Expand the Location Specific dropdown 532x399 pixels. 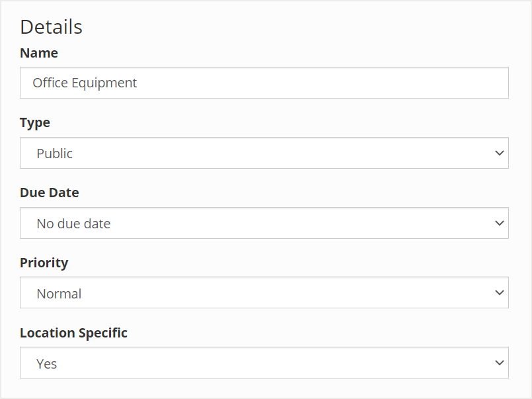pyautogui.click(x=264, y=363)
